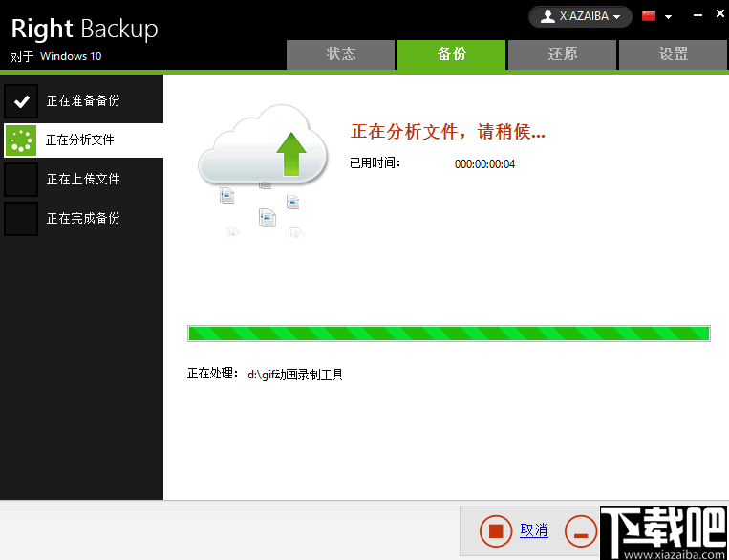Image resolution: width=729 pixels, height=560 pixels.
Task: Click the 取消 link
Action: [534, 530]
